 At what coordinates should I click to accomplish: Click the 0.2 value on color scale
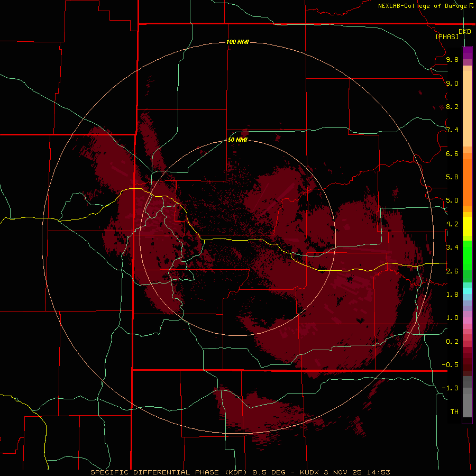click(x=452, y=342)
